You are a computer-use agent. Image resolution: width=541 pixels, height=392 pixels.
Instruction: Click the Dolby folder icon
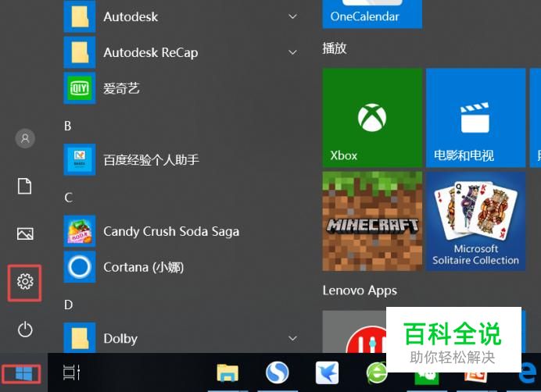pos(80,338)
